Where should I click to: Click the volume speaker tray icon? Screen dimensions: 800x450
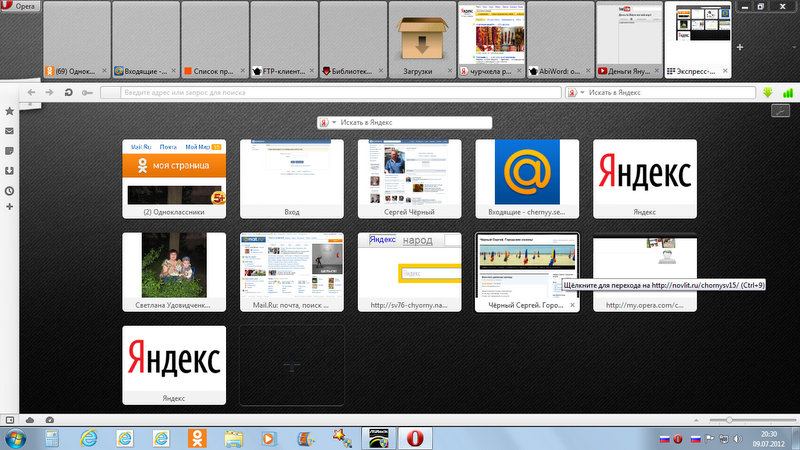click(x=738, y=439)
